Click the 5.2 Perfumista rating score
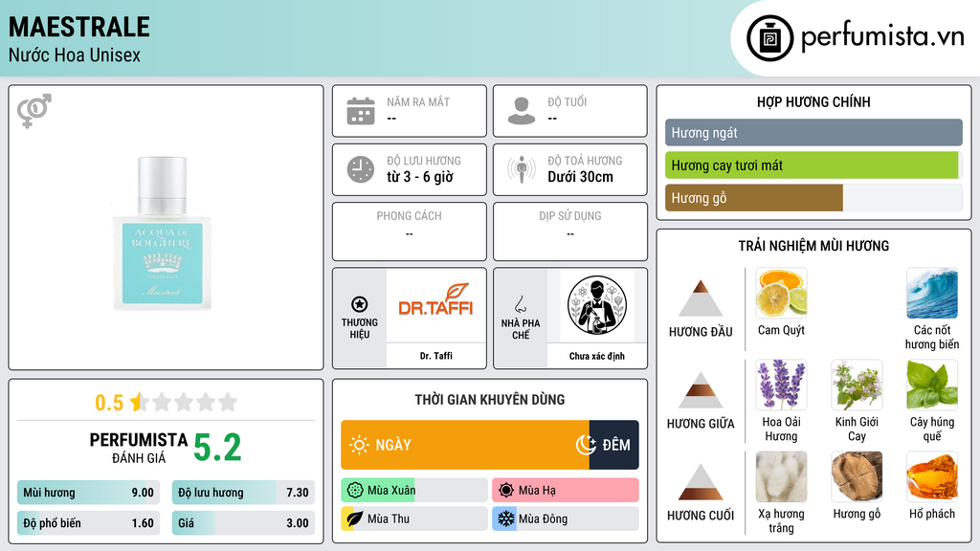The width and height of the screenshot is (980, 551). pyautogui.click(x=217, y=448)
